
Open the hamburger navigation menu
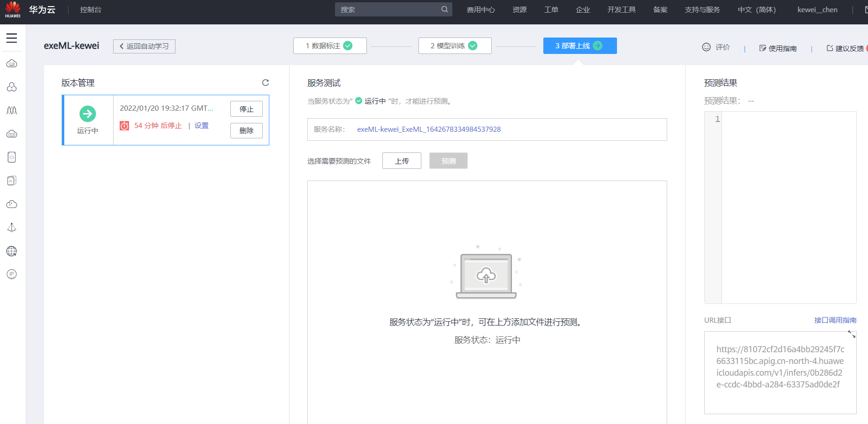[x=12, y=38]
